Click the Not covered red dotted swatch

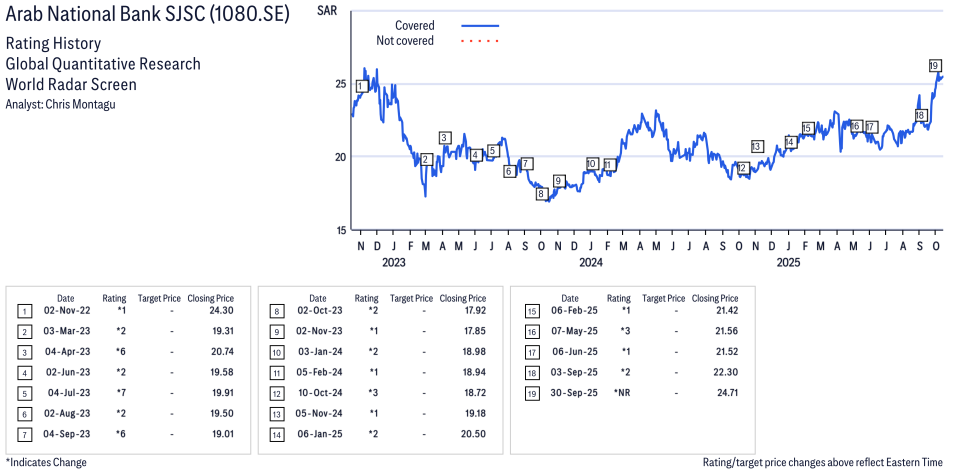point(480,41)
